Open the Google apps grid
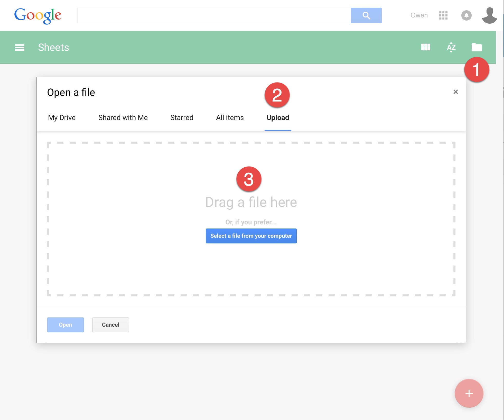The height and width of the screenshot is (420, 504). 443,15
